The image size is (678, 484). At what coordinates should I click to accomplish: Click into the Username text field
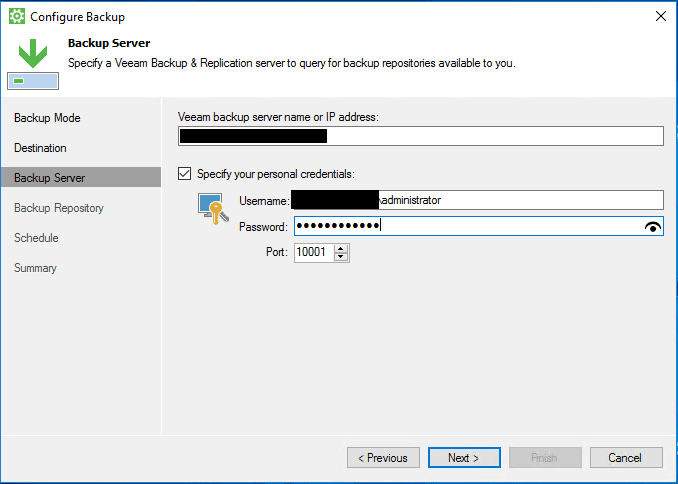point(520,200)
